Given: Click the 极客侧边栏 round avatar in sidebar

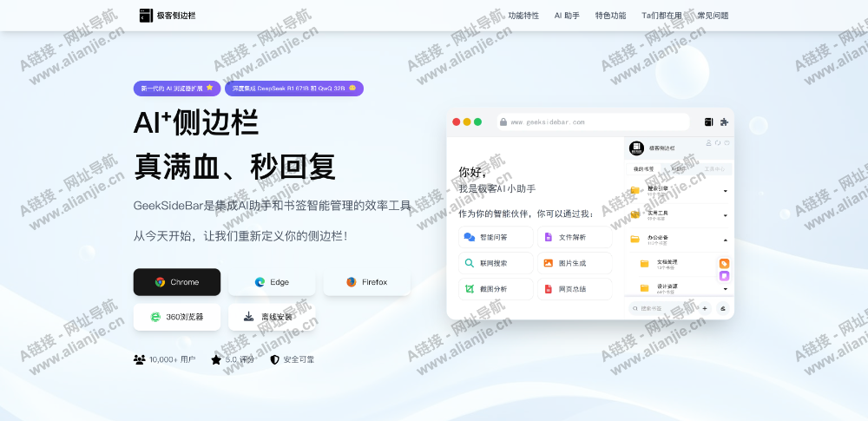Looking at the screenshot, I should click(x=636, y=148).
